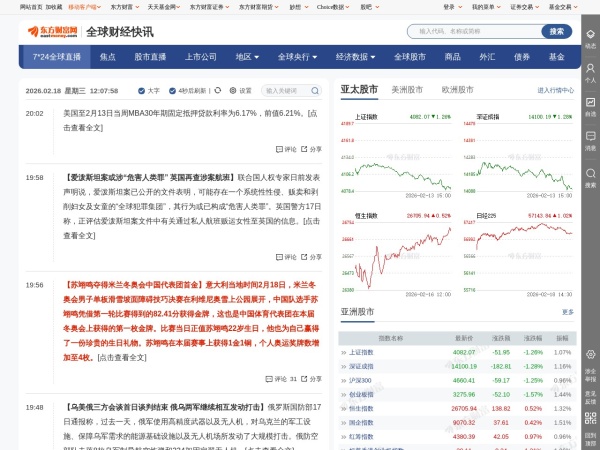Screen dimensions: 600x450
Task: Click magnifier icon in keyword search box
Action: pyautogui.click(x=321, y=90)
